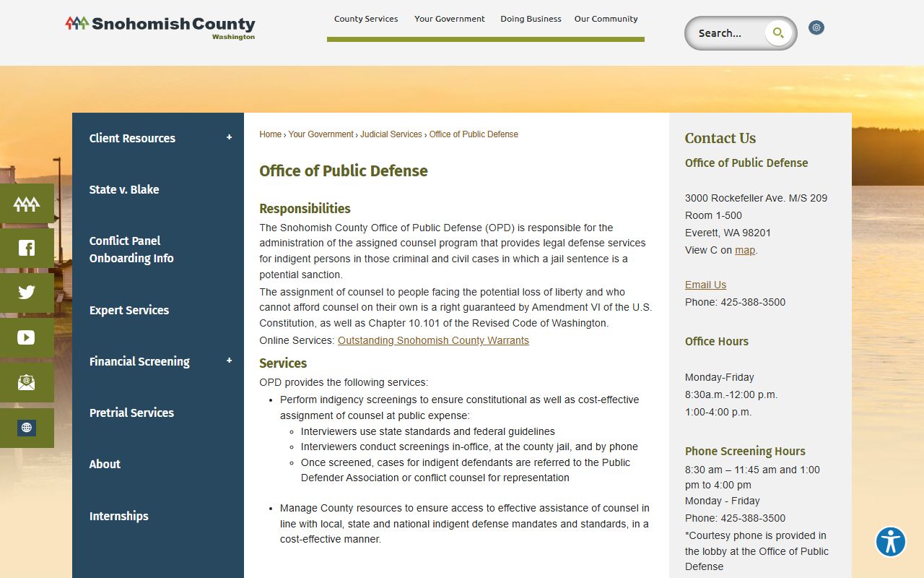Open Conflict Panel Onboarding Info

(x=131, y=249)
